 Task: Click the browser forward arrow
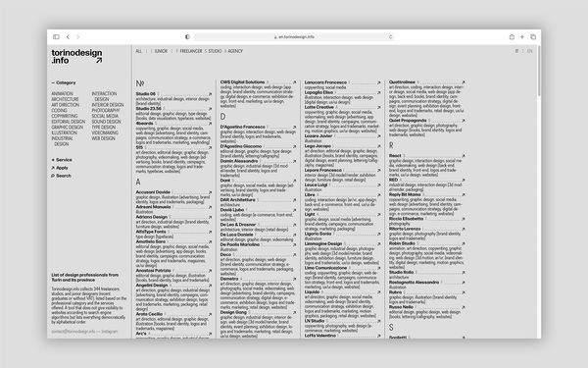point(78,37)
